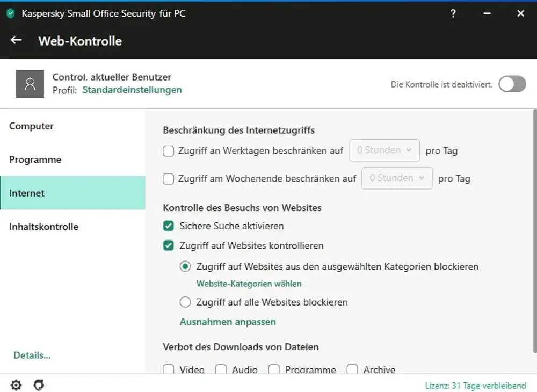Click the user avatar icon
This screenshot has width=537, height=392.
click(x=30, y=84)
